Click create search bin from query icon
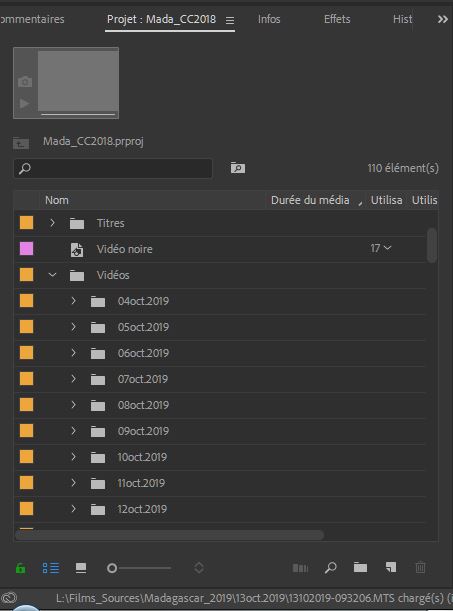 pos(238,168)
